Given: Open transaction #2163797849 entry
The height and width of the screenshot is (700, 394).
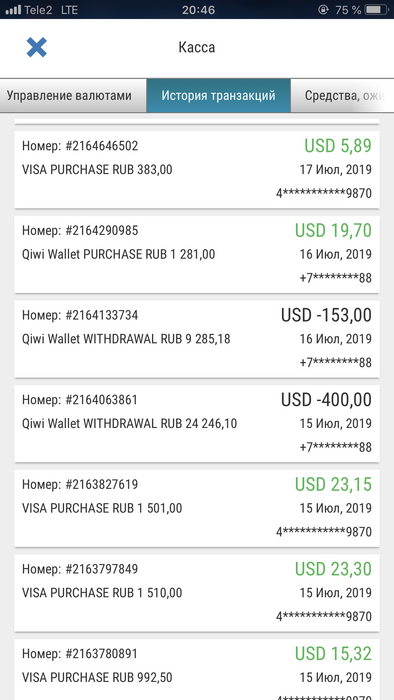Looking at the screenshot, I should coord(197,593).
